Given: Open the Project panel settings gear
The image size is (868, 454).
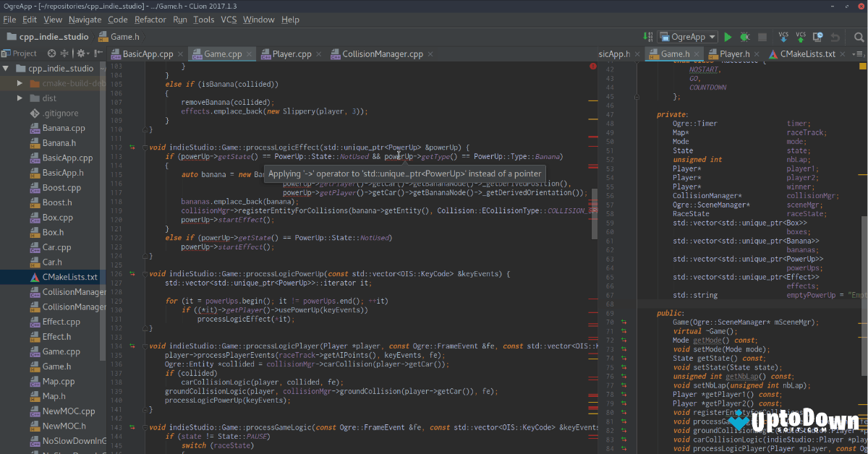Looking at the screenshot, I should click(x=81, y=53).
